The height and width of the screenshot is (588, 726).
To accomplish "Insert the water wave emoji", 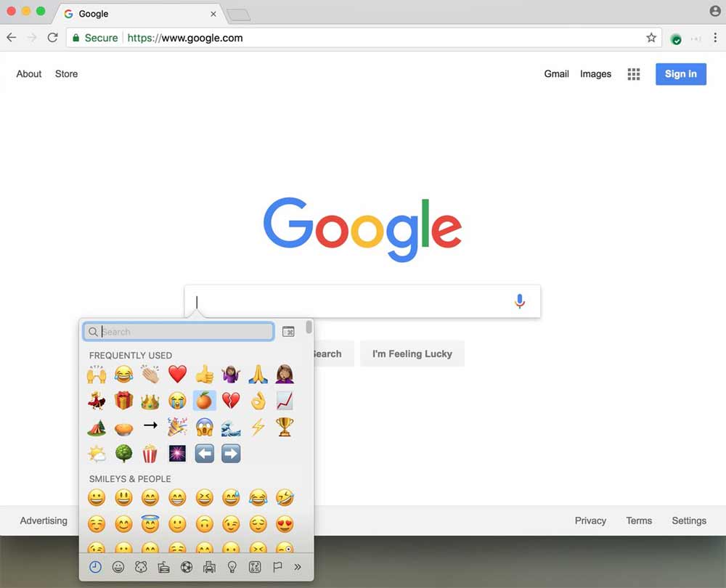I will tap(231, 427).
